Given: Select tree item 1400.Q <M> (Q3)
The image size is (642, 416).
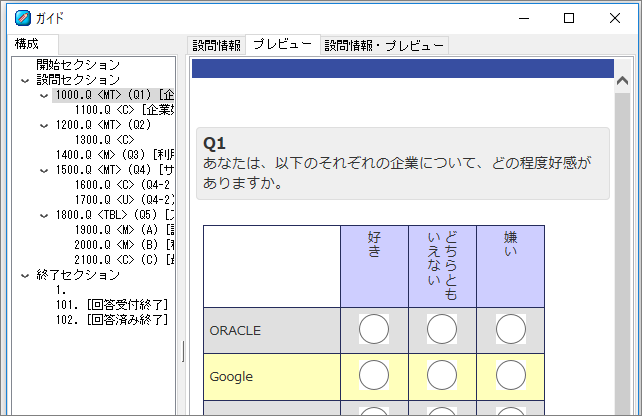Looking at the screenshot, I should (x=115, y=155).
